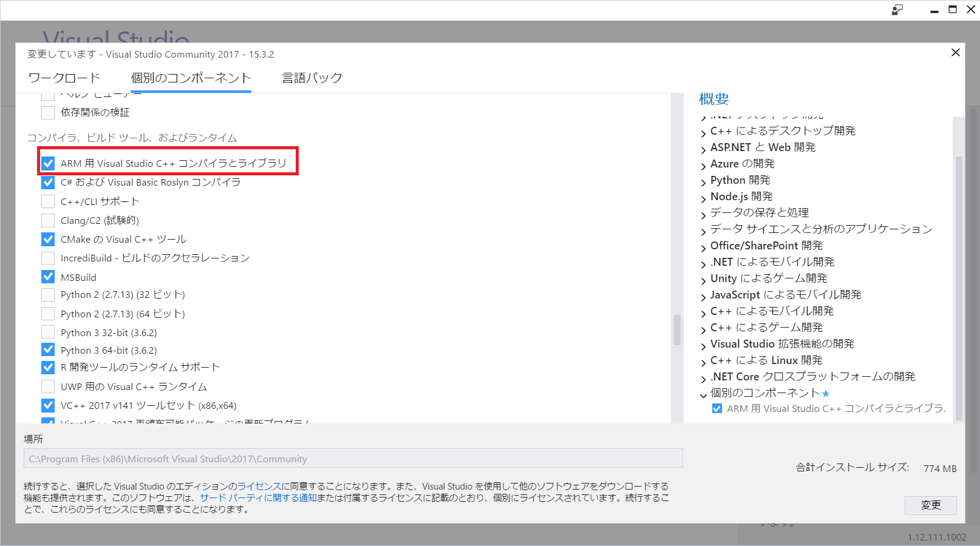Check the 依存関係の検証 checkbox

tap(48, 112)
